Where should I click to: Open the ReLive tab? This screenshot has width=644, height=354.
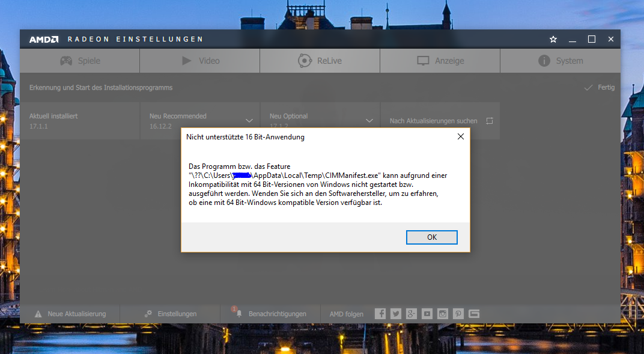[320, 61]
